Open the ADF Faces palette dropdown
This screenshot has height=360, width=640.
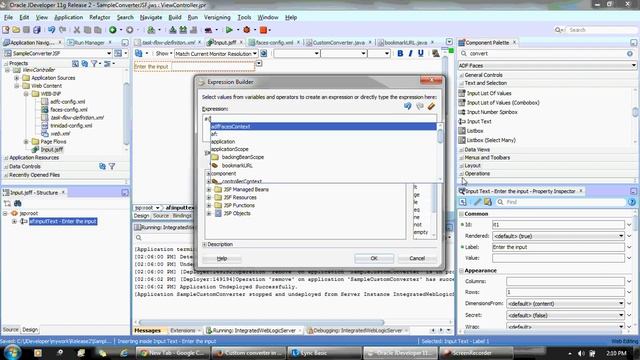pos(633,65)
